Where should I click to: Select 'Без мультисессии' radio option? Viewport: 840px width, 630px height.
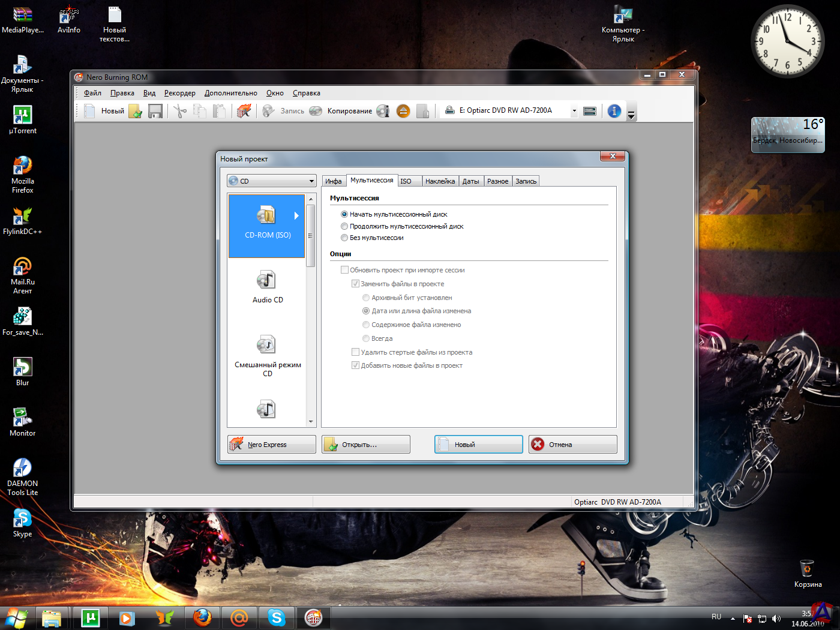coord(344,238)
